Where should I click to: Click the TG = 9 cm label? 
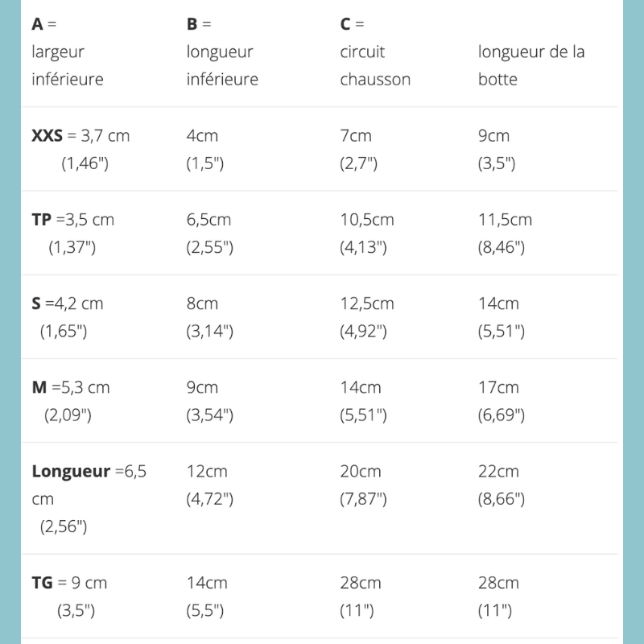pos(69,582)
